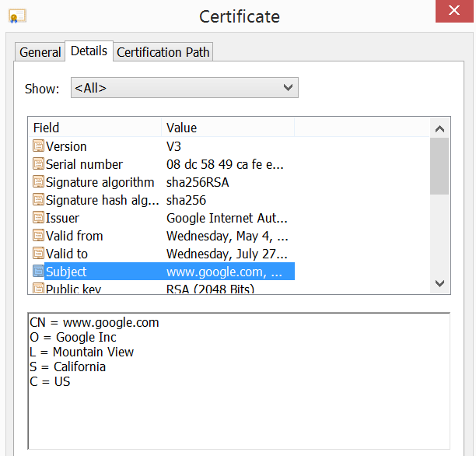The height and width of the screenshot is (456, 476).
Task: Click the Signature algorithm row icon
Action: point(38,182)
